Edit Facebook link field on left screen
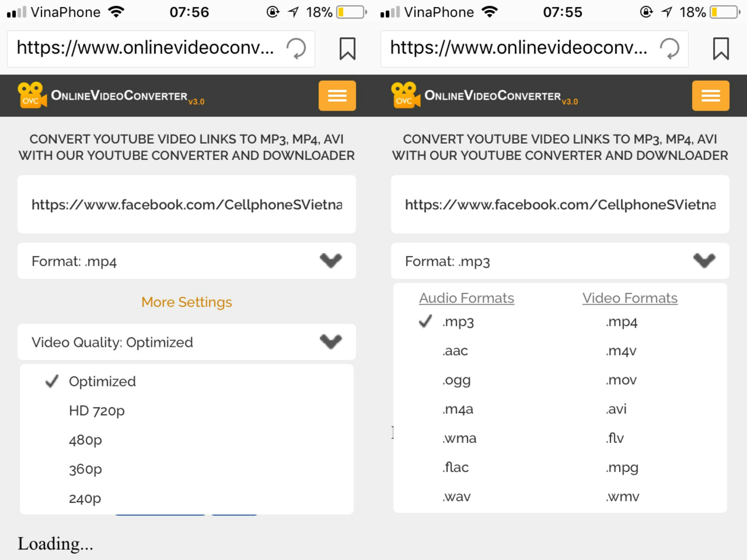The height and width of the screenshot is (560, 747). click(x=187, y=204)
